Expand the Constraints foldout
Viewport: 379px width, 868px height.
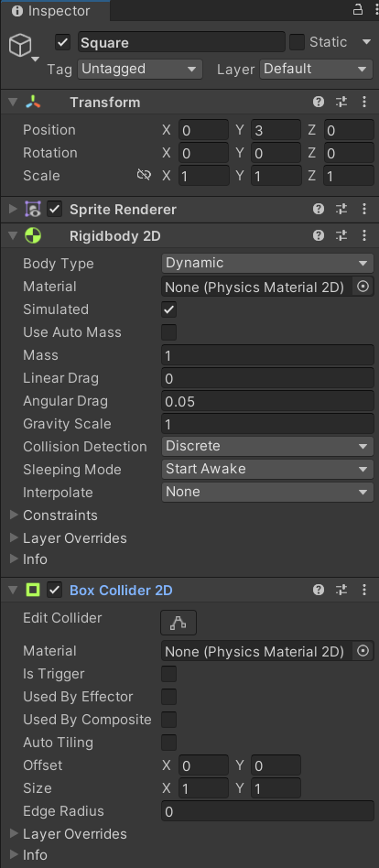click(14, 515)
